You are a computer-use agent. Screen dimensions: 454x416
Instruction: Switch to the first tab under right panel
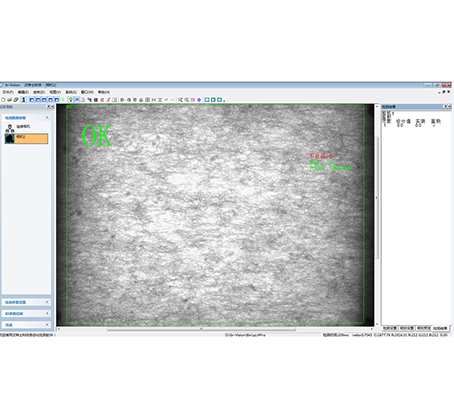coord(389,328)
